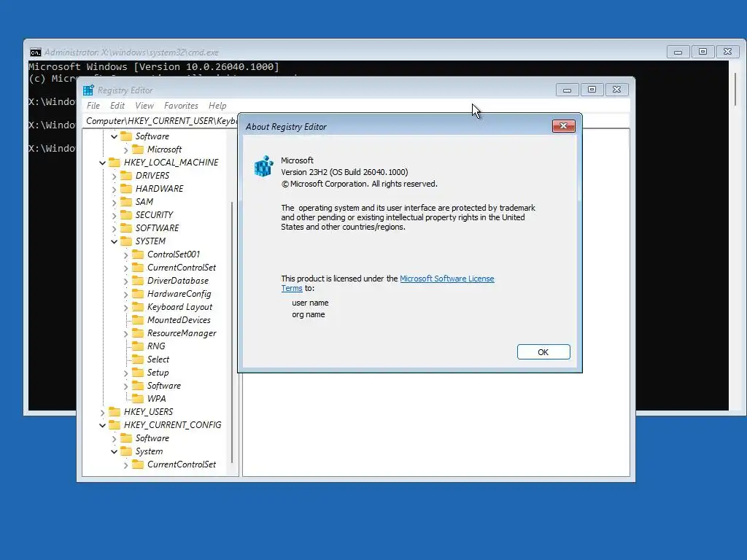747x560 pixels.
Task: Click OK in About Registry Editor
Action: click(543, 352)
